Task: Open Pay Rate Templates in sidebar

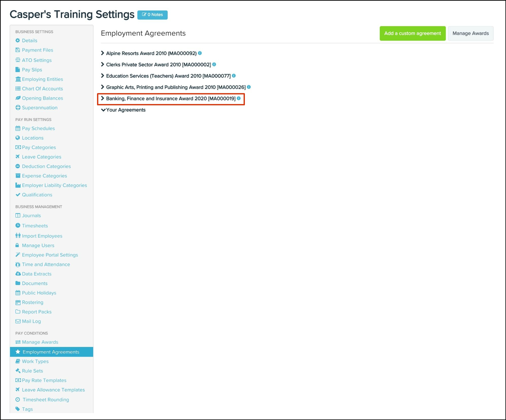Action: 44,380
